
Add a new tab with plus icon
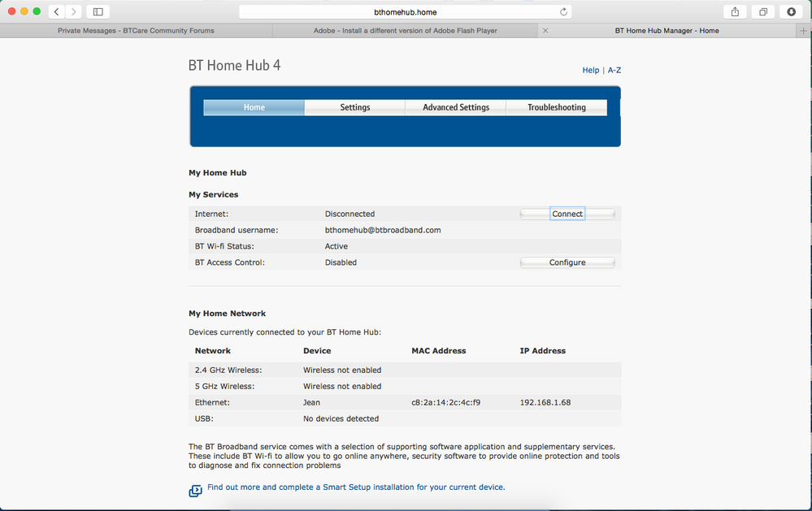(x=803, y=31)
